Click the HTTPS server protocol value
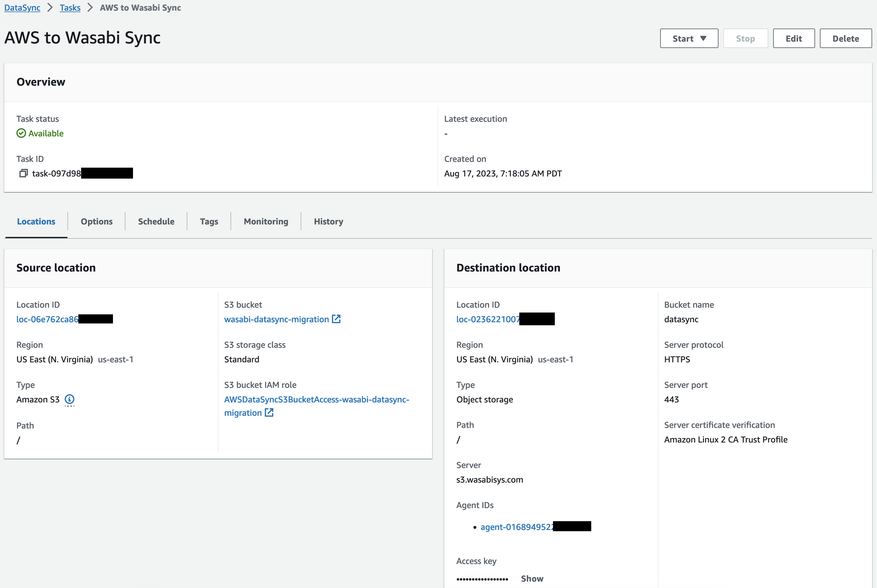The image size is (877, 588). click(x=677, y=359)
